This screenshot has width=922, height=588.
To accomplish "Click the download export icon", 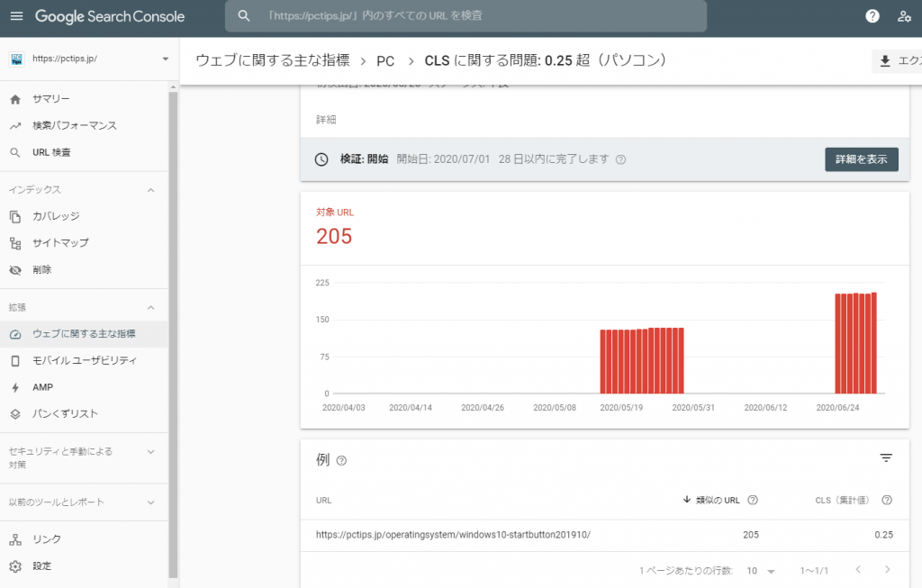I will [885, 60].
